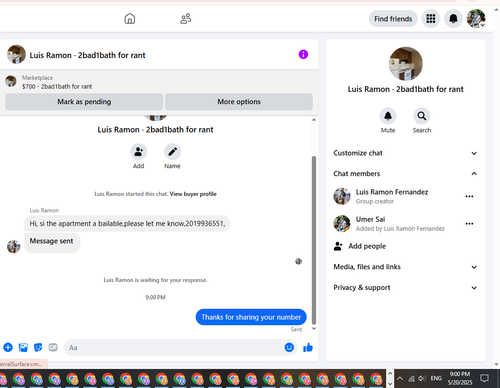The width and height of the screenshot is (500, 388).
Task: Open the Friends icon in top navigation
Action: point(186,19)
